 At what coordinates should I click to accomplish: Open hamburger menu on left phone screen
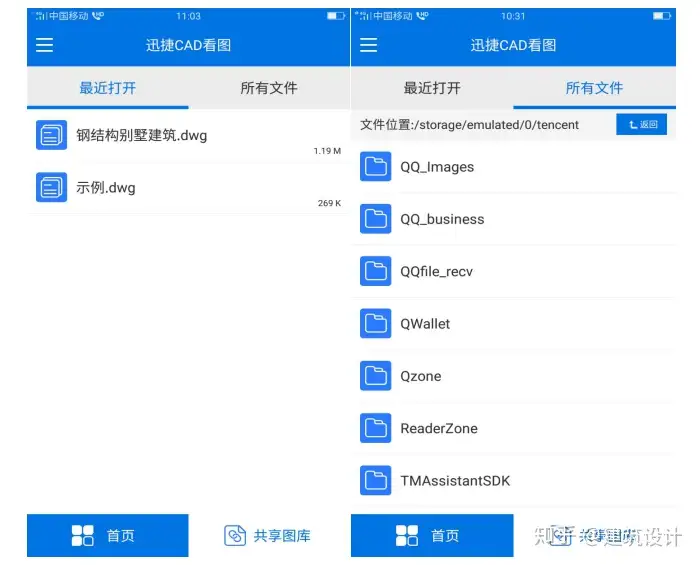45,45
